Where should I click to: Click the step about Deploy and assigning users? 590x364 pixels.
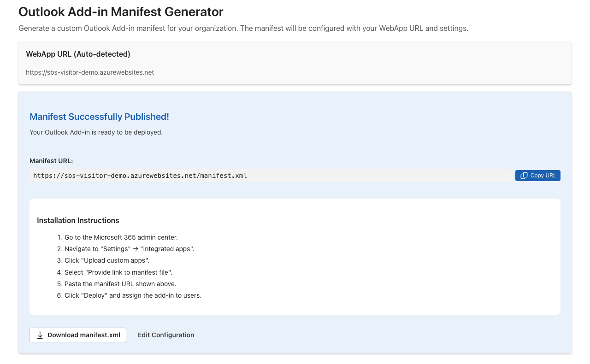pyautogui.click(x=133, y=295)
